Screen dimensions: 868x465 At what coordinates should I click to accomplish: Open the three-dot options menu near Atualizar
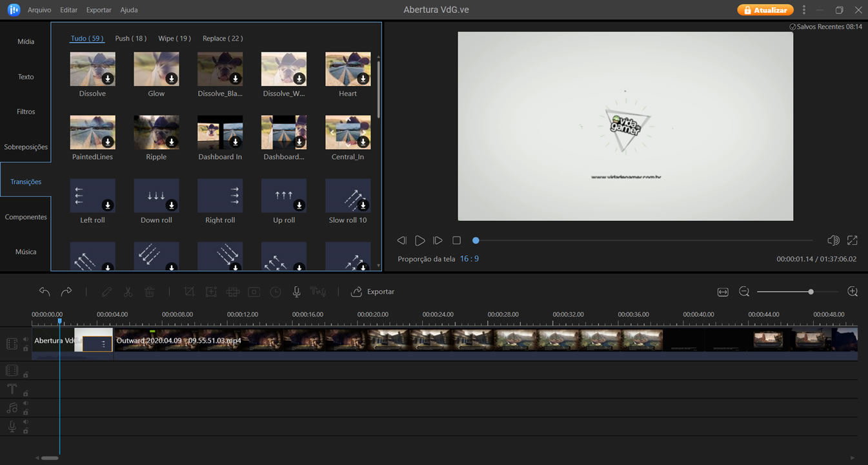(803, 10)
